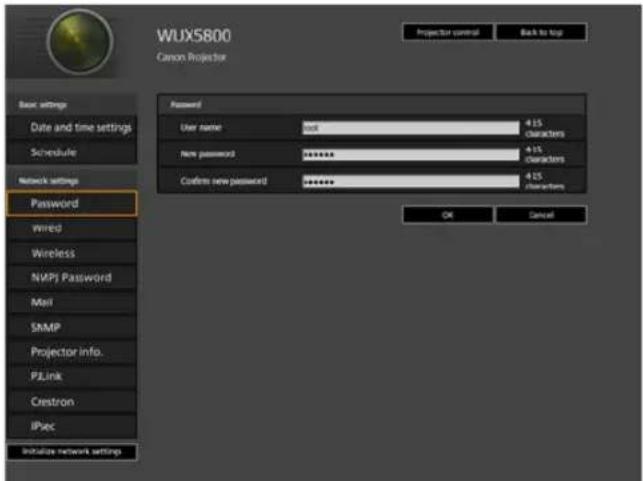Click the Basic settings section header

coord(43,105)
